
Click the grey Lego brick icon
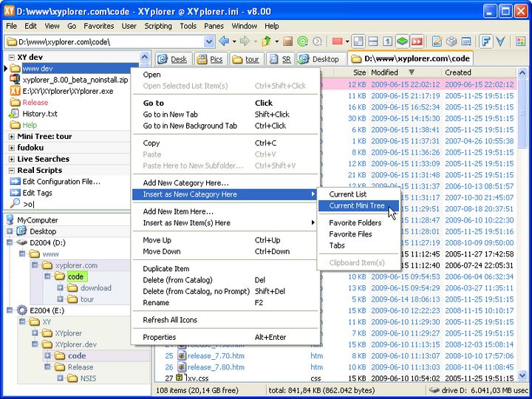(x=451, y=41)
